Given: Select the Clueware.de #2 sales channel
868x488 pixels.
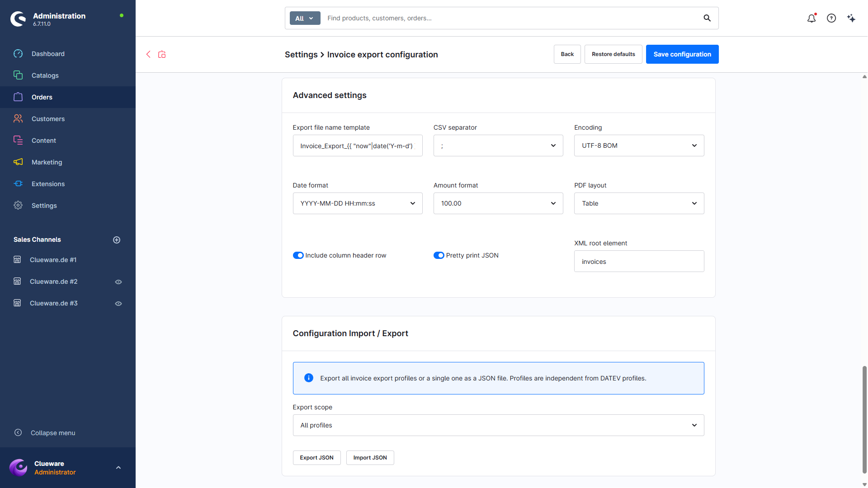Looking at the screenshot, I should point(53,282).
